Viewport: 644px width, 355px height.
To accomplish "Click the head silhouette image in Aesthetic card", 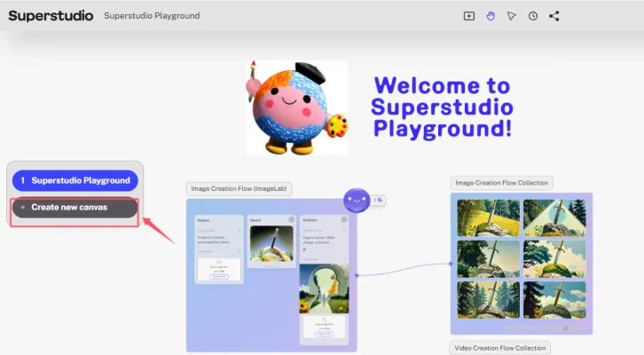I will tap(324, 289).
